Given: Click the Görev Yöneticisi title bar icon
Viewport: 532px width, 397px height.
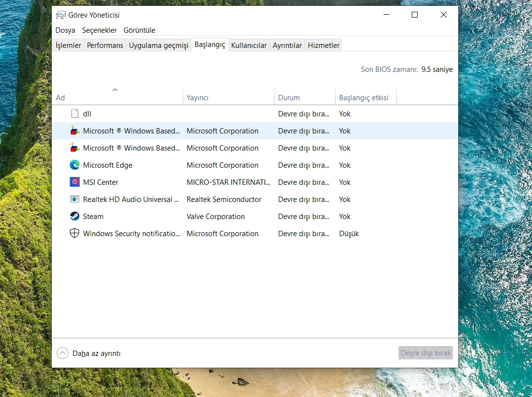Looking at the screenshot, I should point(61,15).
